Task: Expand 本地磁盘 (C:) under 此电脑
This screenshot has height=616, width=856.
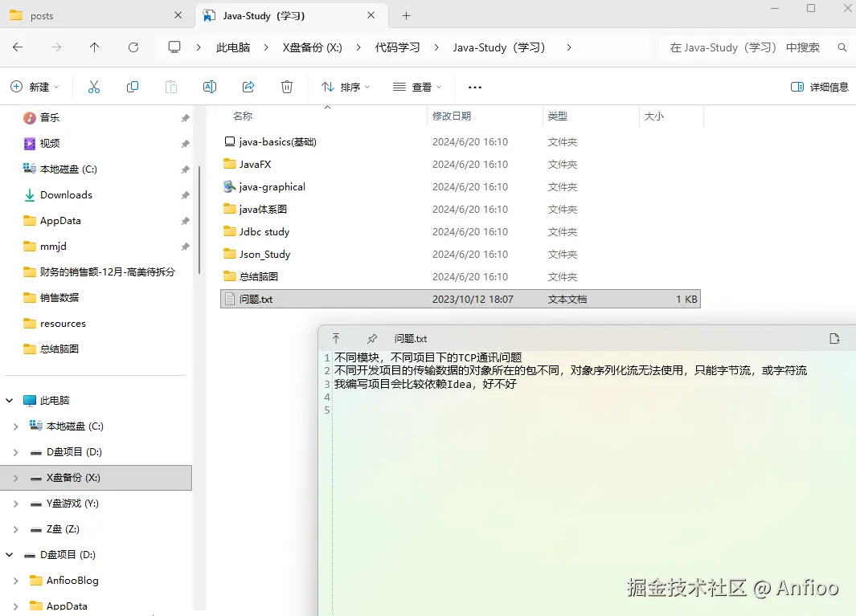Action: [16, 426]
